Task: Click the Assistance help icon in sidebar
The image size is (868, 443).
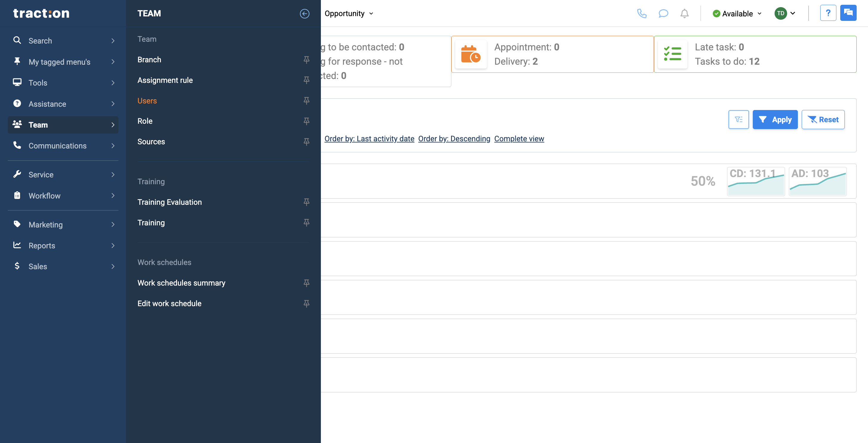Action: click(17, 103)
